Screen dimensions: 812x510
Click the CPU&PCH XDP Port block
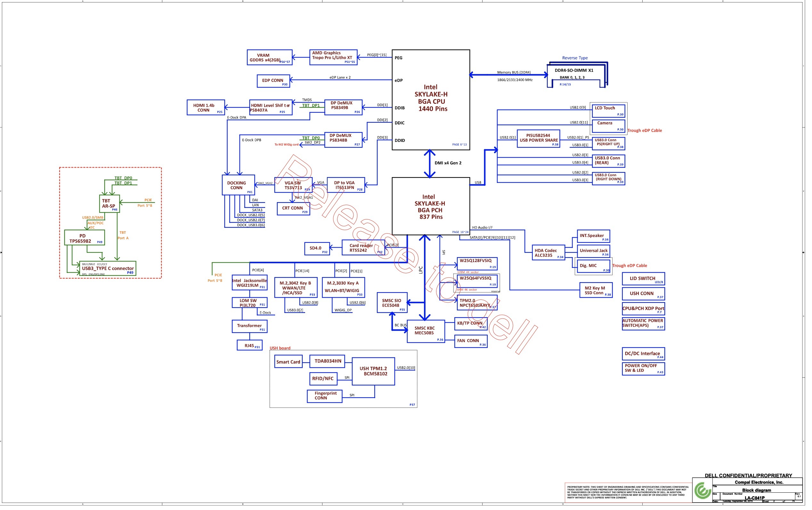click(643, 309)
